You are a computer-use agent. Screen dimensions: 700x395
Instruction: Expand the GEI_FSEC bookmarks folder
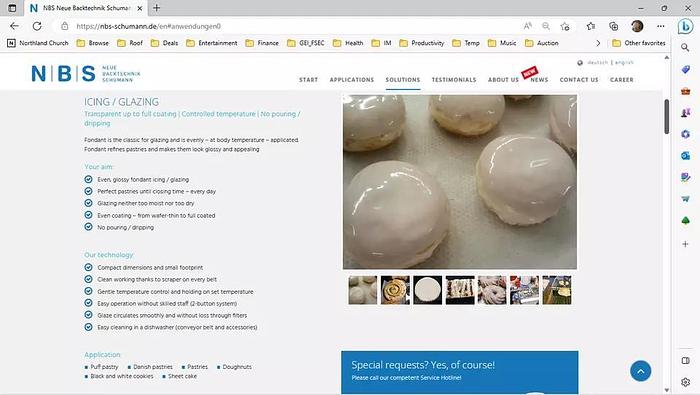click(x=306, y=43)
